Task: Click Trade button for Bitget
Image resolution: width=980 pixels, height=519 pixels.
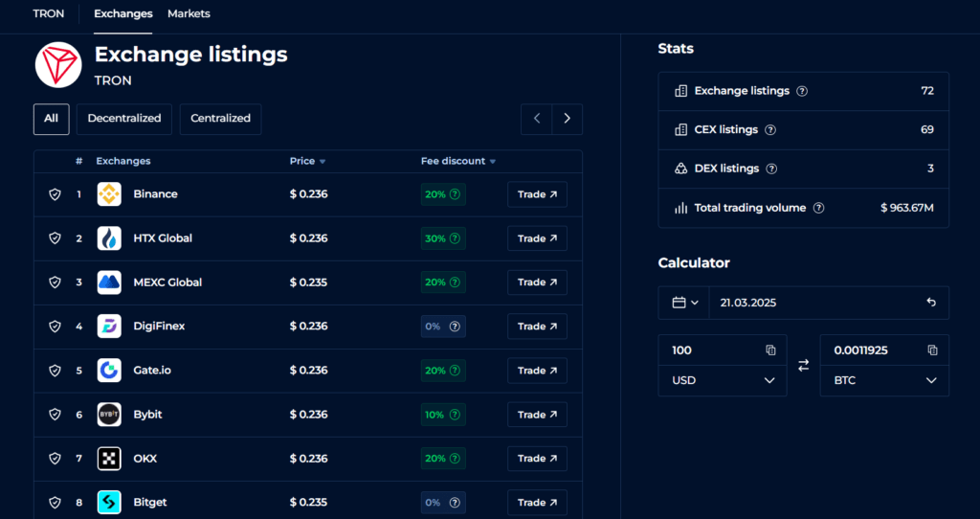Action: pyautogui.click(x=538, y=502)
